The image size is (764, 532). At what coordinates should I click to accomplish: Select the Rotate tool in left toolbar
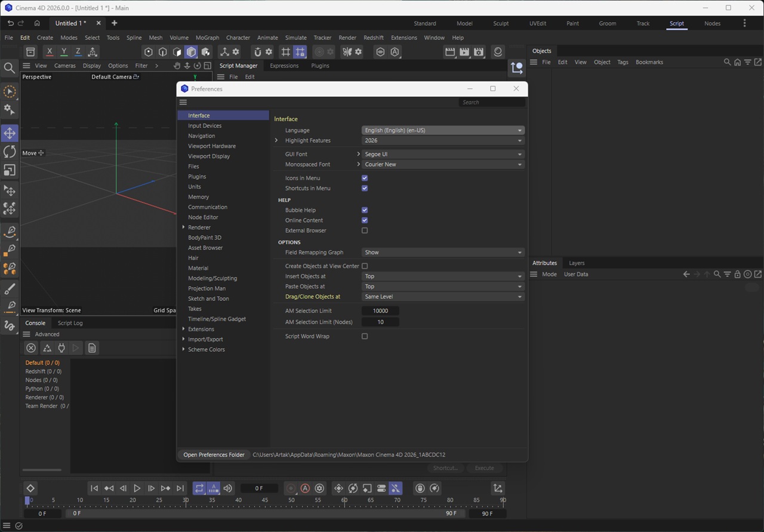(10, 152)
